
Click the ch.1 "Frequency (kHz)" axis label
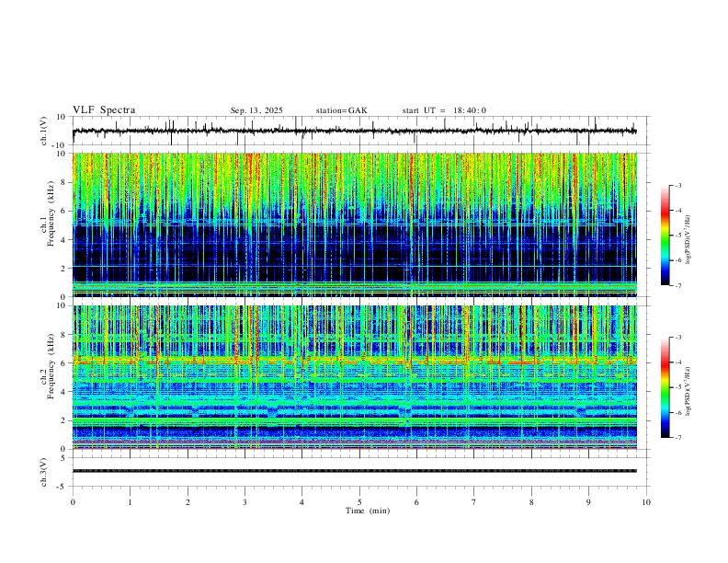coord(51,213)
